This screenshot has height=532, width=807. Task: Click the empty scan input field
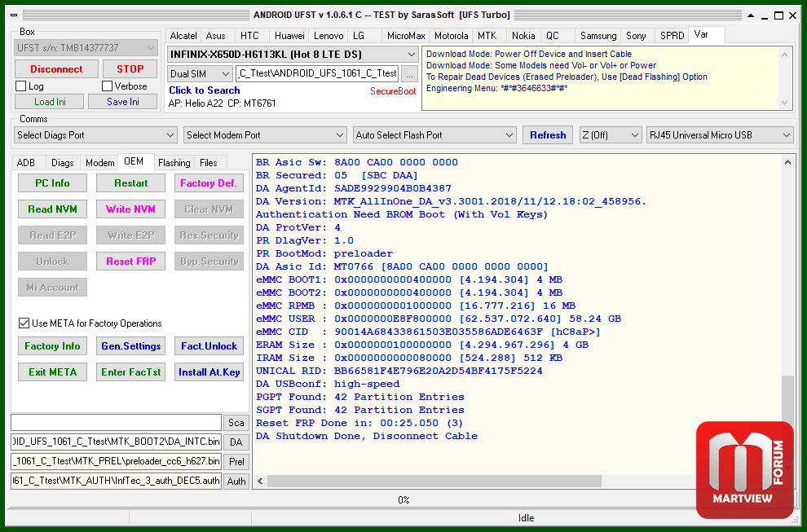pyautogui.click(x=117, y=423)
